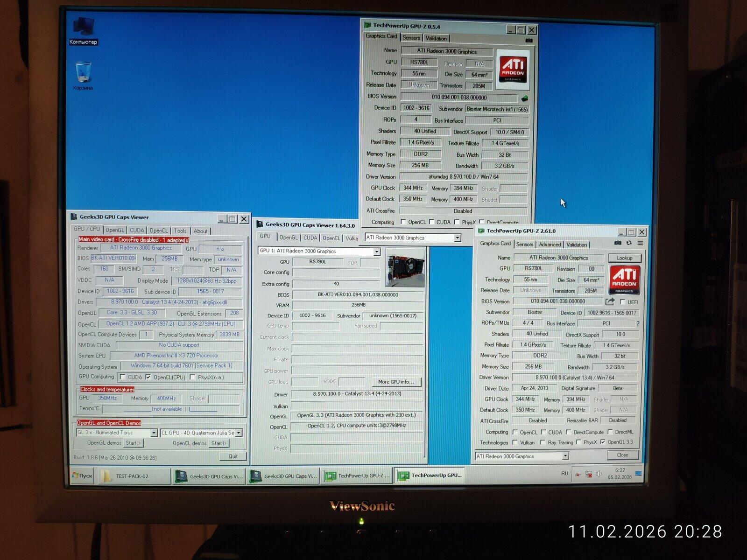The image size is (747, 560).
Task: Open the TEST-PACK-02 folder from the taskbar
Action: 134,476
